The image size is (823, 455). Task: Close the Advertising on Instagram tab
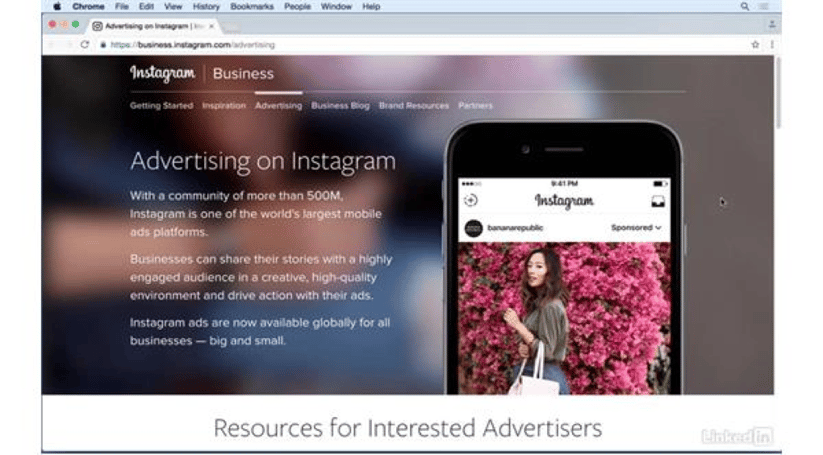[212, 26]
